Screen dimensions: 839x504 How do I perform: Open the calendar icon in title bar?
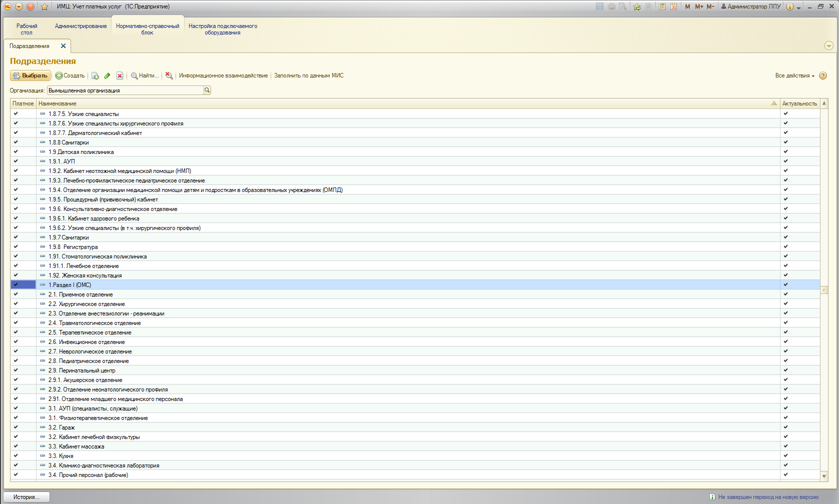tap(673, 6)
